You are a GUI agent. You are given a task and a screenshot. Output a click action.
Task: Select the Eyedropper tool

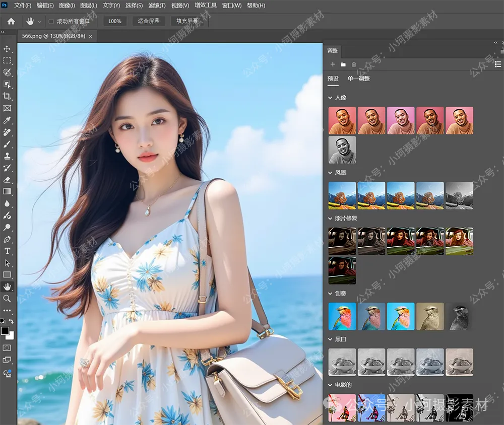(x=7, y=120)
